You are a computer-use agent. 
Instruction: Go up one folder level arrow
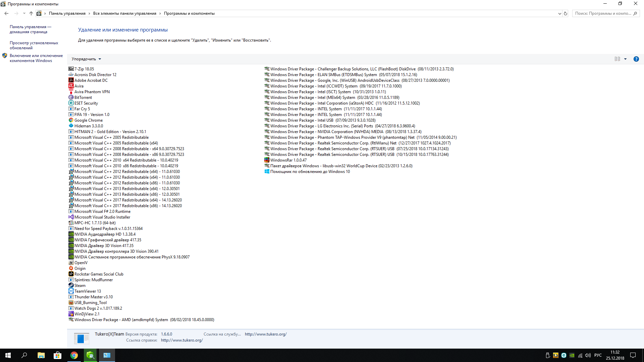click(x=31, y=13)
